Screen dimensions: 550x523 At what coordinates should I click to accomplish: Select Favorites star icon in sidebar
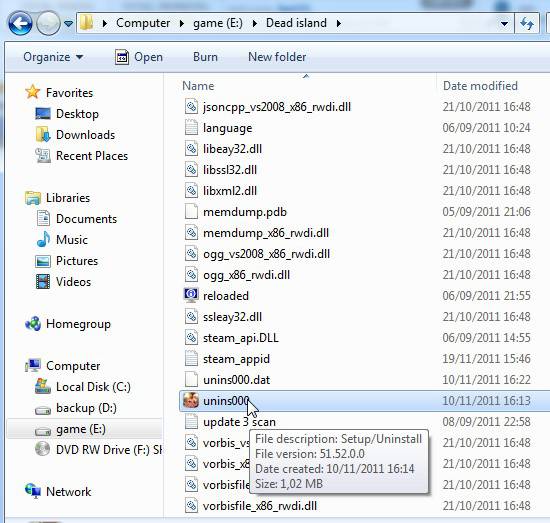click(x=32, y=92)
